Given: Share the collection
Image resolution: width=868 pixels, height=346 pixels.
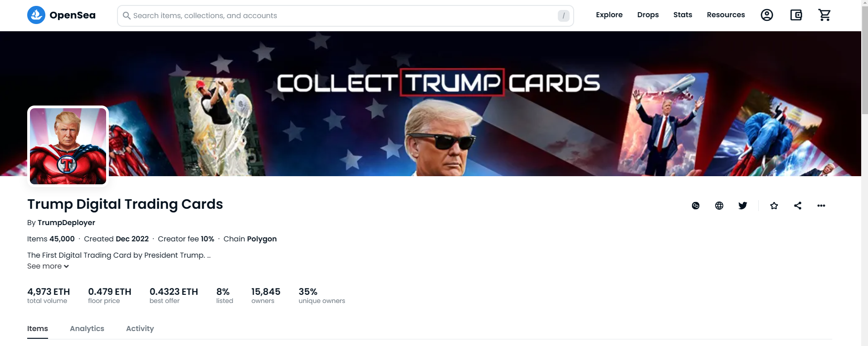Looking at the screenshot, I should (x=798, y=206).
